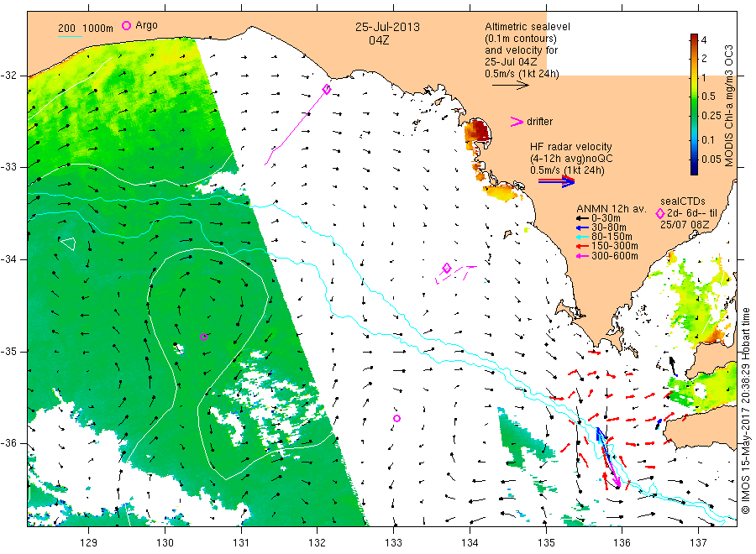This screenshot has width=756, height=554.
Task: Click the Argo float marker near 130.5E, 34.8S
Action: click(203, 337)
